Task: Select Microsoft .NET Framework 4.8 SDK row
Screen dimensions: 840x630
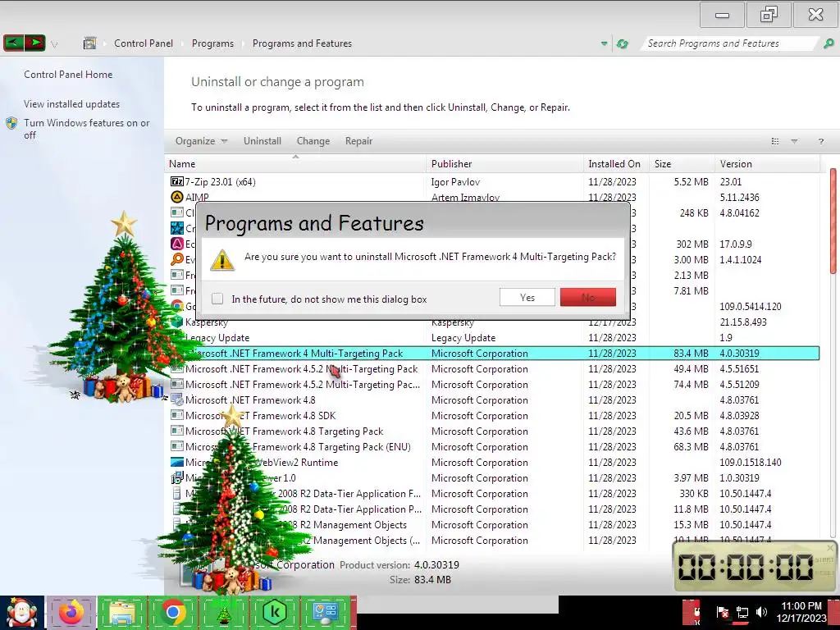Action: (x=495, y=416)
